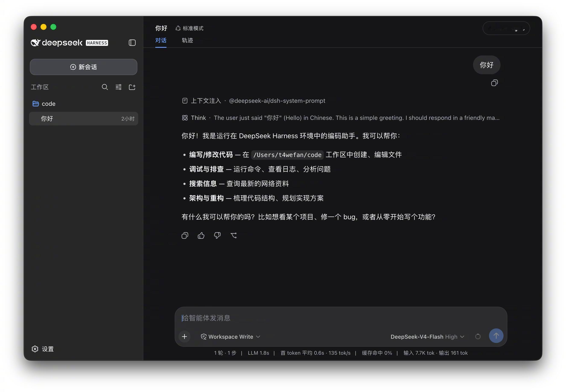Click the 标准模式 mode icon
This screenshot has width=566, height=392.
pos(178,28)
